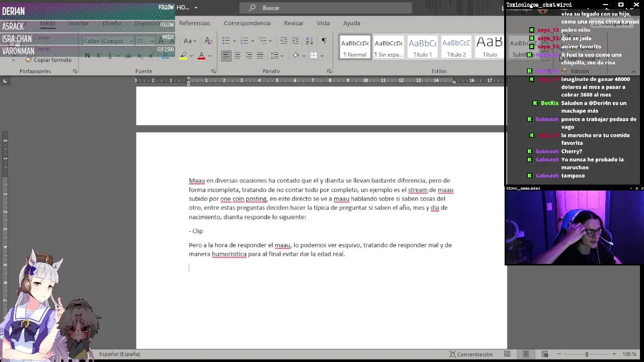Apply the red font color
Viewport: 644px width, 362px height.
(201, 56)
